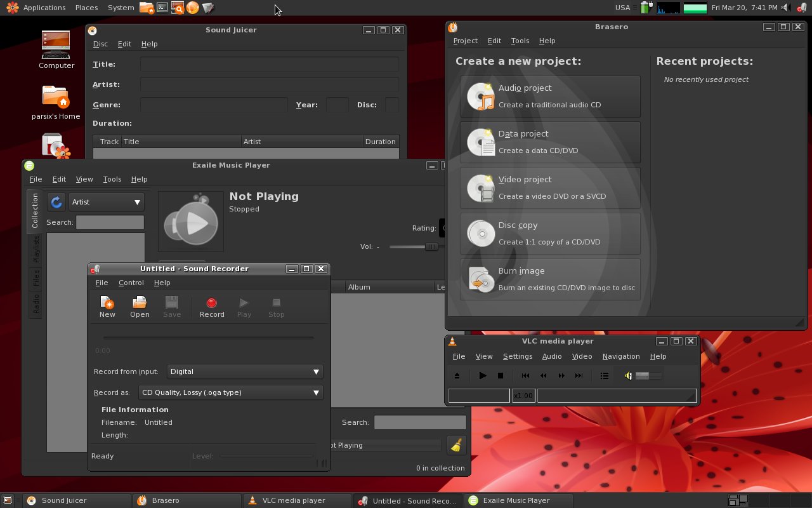The image size is (812, 508).
Task: Start a Data project in Brasero
Action: point(550,142)
